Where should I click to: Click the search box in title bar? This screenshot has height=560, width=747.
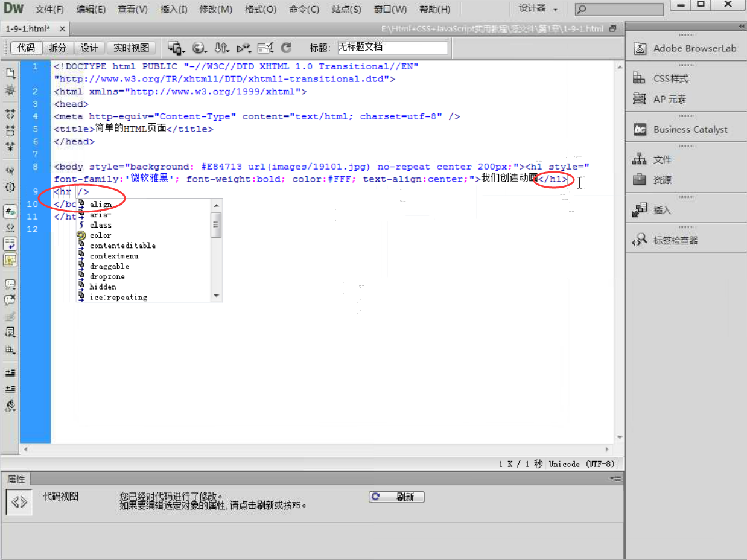pyautogui.click(x=620, y=9)
